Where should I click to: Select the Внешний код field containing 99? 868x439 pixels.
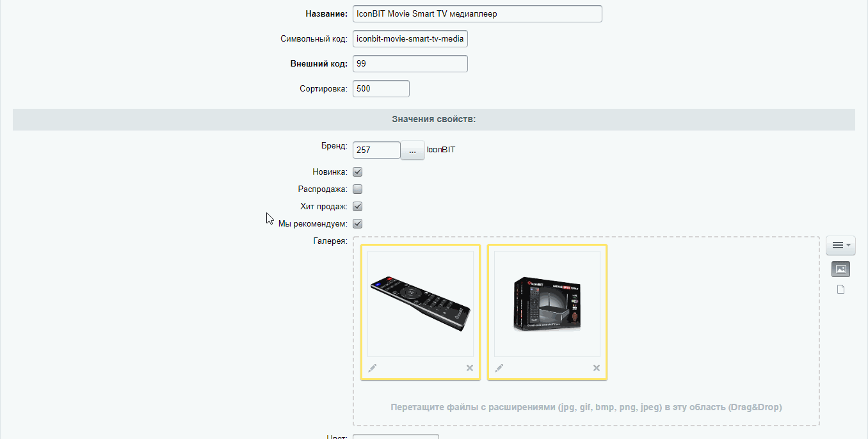click(410, 64)
